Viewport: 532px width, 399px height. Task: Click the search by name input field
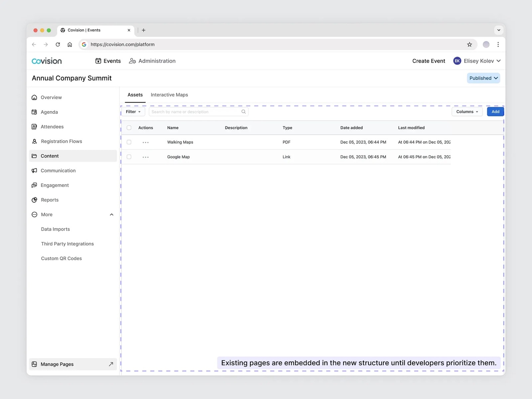click(x=199, y=112)
